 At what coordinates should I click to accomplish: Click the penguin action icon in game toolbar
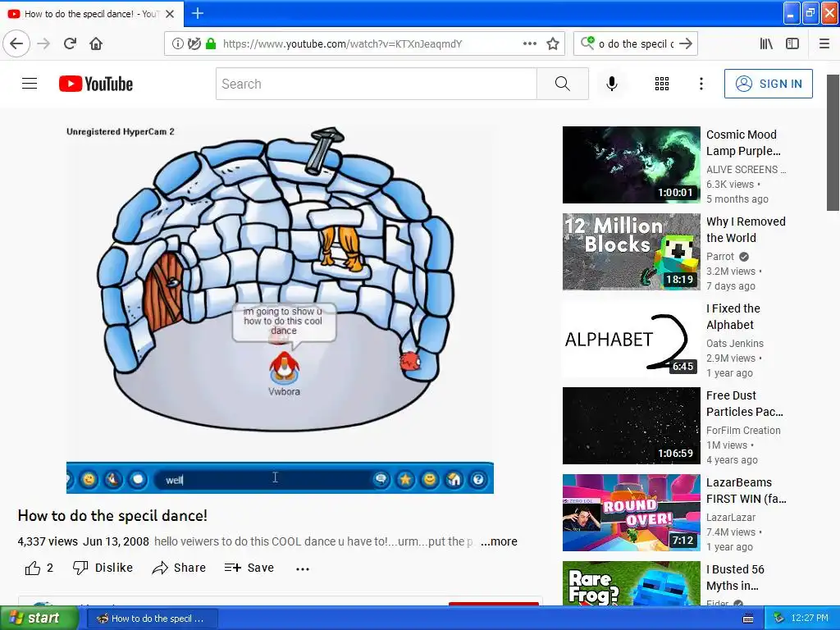pos(113,479)
